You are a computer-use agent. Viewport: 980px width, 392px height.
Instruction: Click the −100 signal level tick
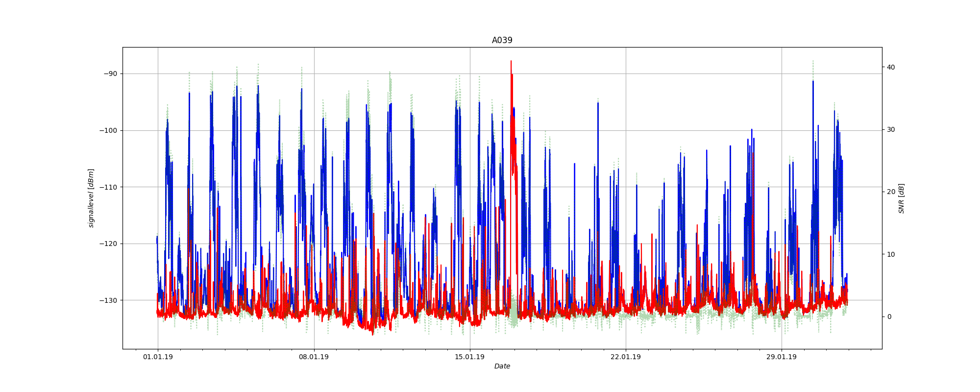pos(109,130)
